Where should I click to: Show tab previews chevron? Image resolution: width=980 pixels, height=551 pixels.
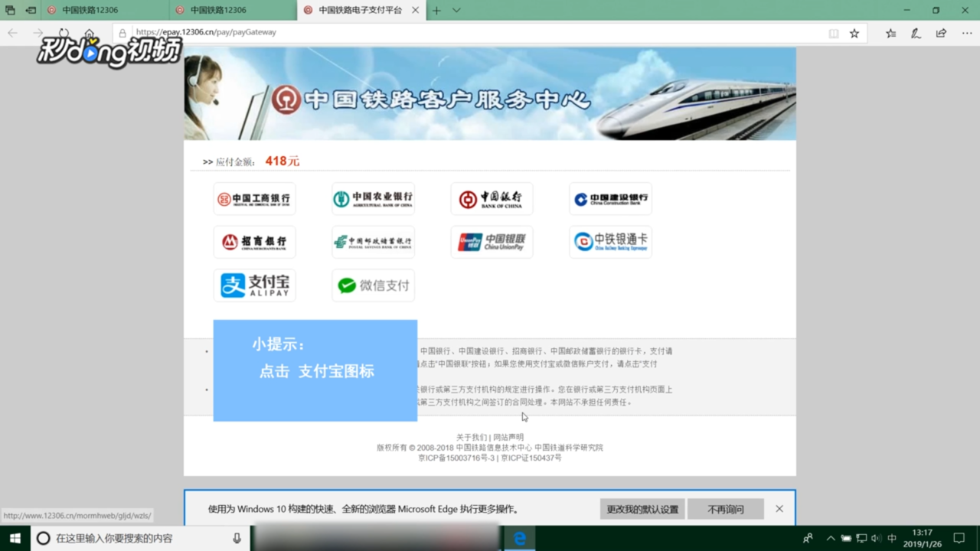coord(456,10)
